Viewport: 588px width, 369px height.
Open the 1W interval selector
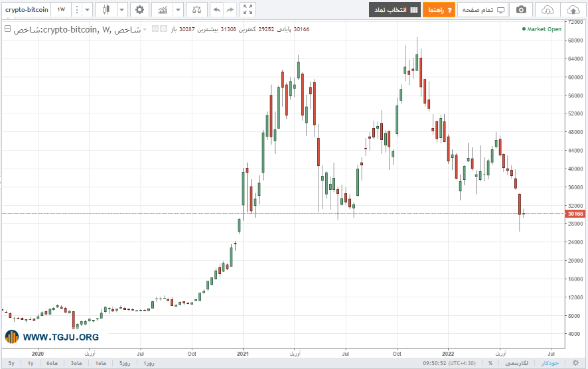61,10
